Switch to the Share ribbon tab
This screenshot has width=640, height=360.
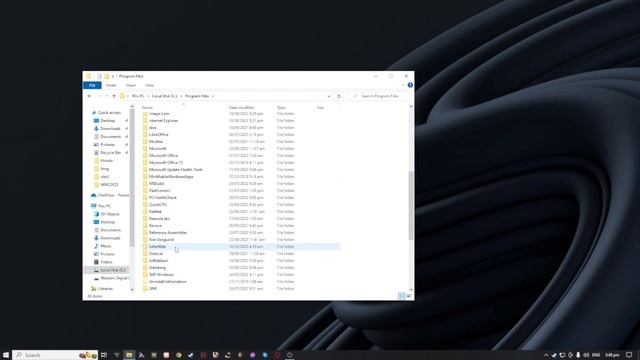[131, 85]
